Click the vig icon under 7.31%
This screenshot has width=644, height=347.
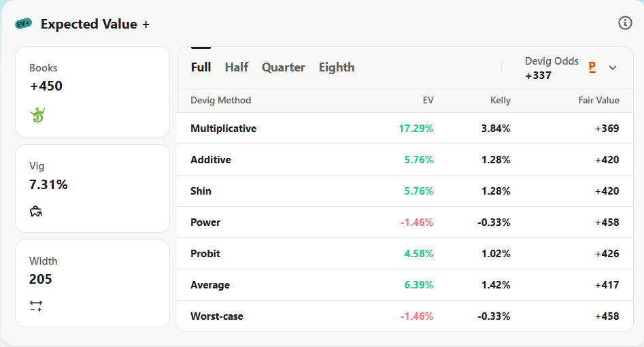36,212
